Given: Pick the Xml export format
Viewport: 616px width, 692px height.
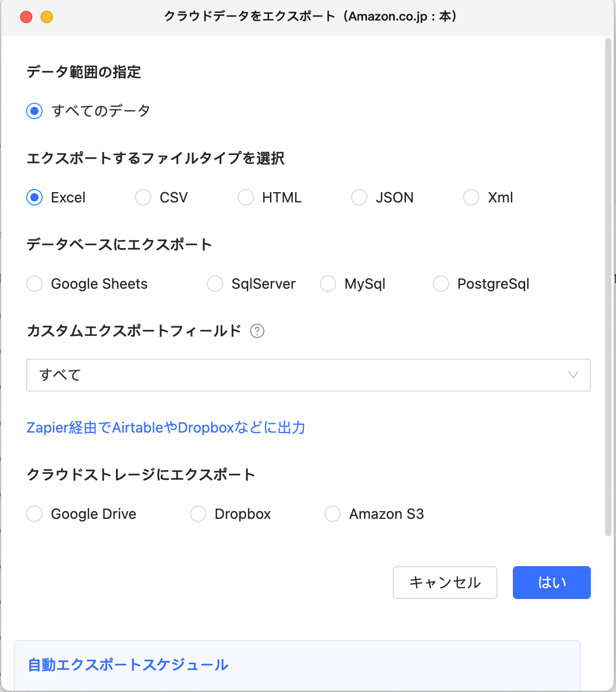Looking at the screenshot, I should coord(471,197).
